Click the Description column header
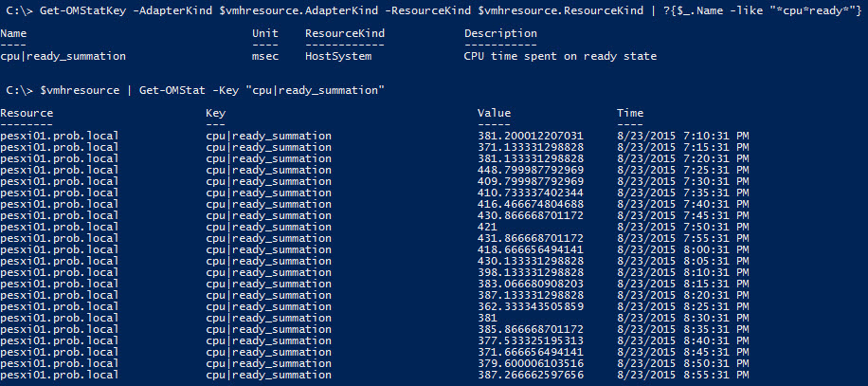Screen dimensions: 868x386 click(x=500, y=33)
